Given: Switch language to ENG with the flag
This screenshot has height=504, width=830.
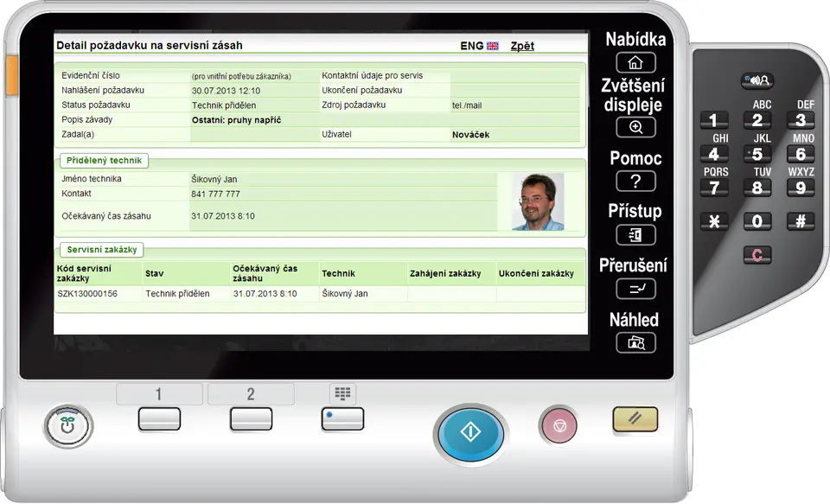Looking at the screenshot, I should point(480,46).
